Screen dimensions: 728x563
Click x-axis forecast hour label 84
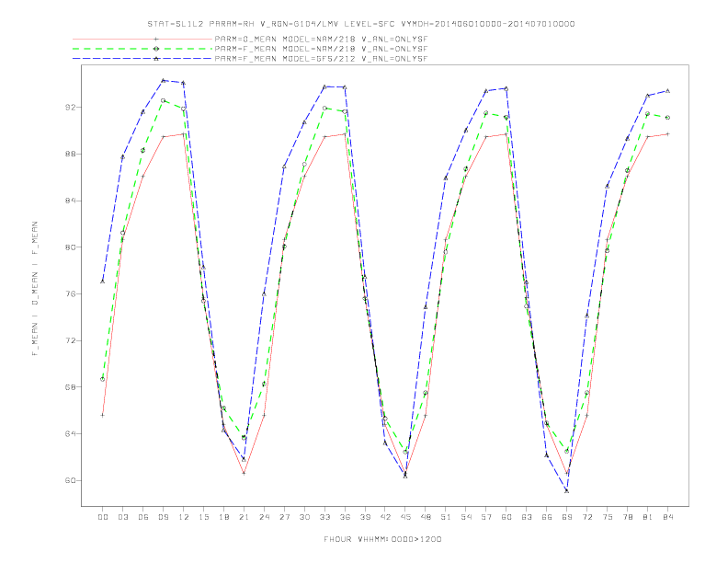[x=668, y=517]
